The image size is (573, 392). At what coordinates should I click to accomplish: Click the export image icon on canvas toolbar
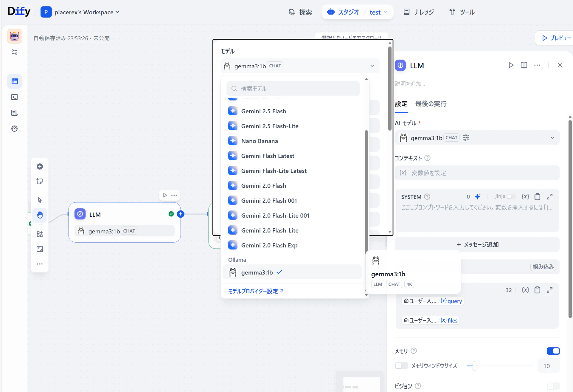pyautogui.click(x=40, y=249)
